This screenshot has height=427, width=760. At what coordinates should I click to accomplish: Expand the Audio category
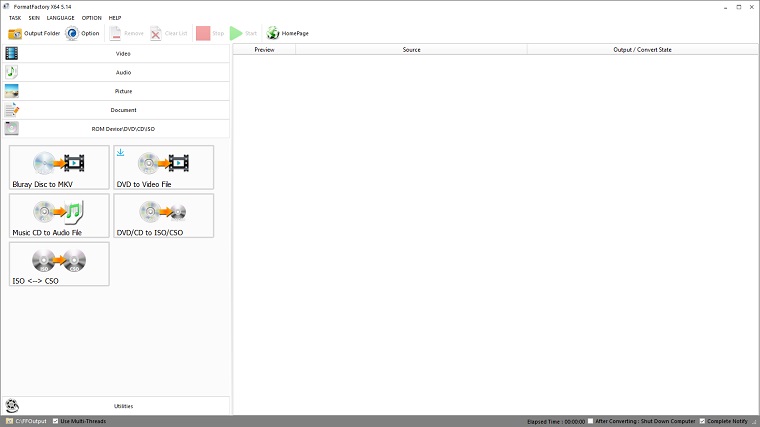point(116,72)
